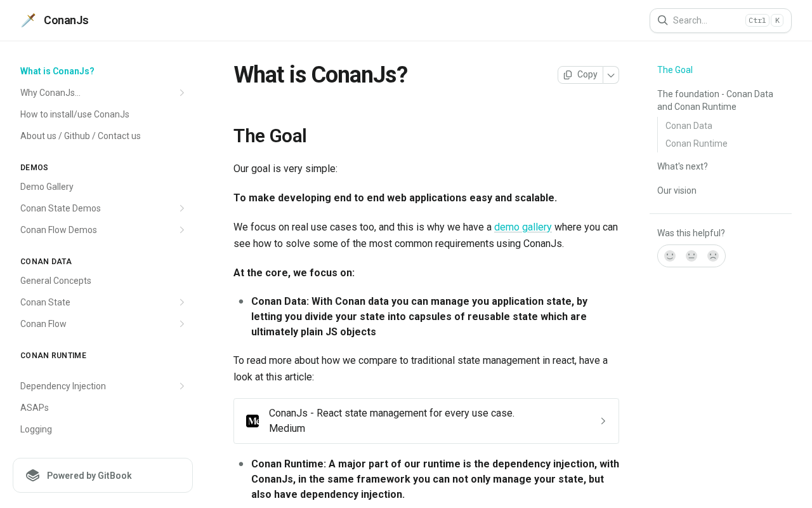
Task: Expand the Why ConanJs section
Action: (181, 93)
